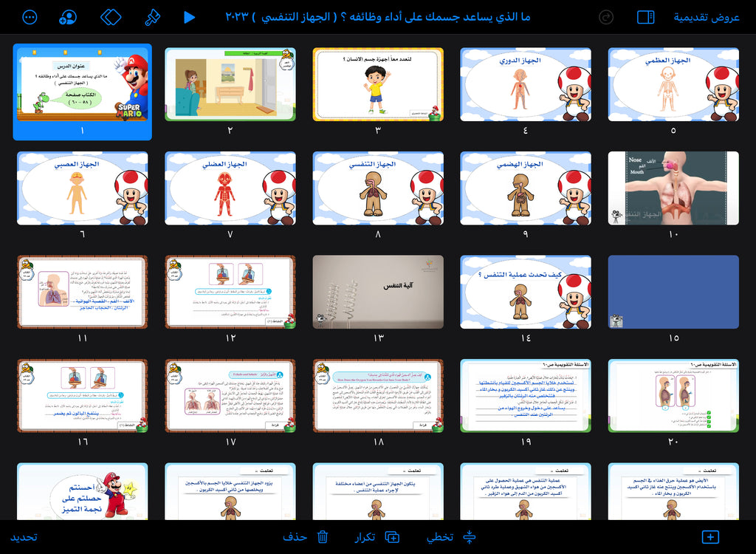The image size is (756, 554).
Task: Tap the تكرار label
Action: coord(365,537)
